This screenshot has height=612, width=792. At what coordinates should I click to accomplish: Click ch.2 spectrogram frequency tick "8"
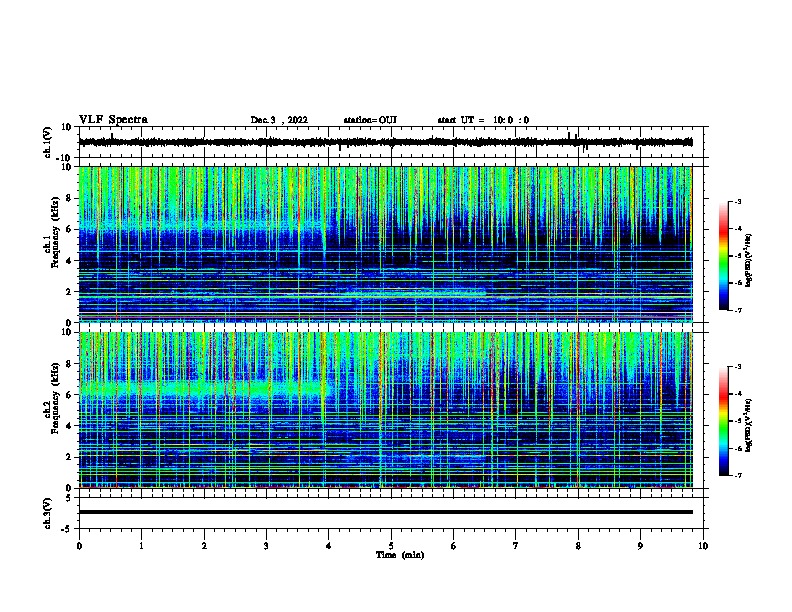tap(70, 364)
